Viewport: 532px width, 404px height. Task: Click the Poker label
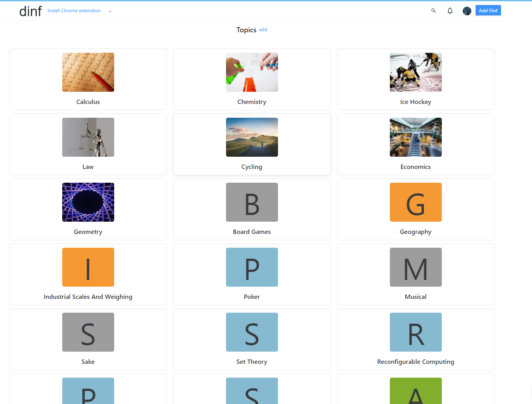coord(252,297)
